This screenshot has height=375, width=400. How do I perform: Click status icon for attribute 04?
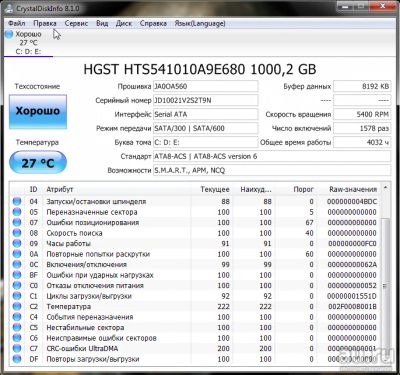coord(17,201)
